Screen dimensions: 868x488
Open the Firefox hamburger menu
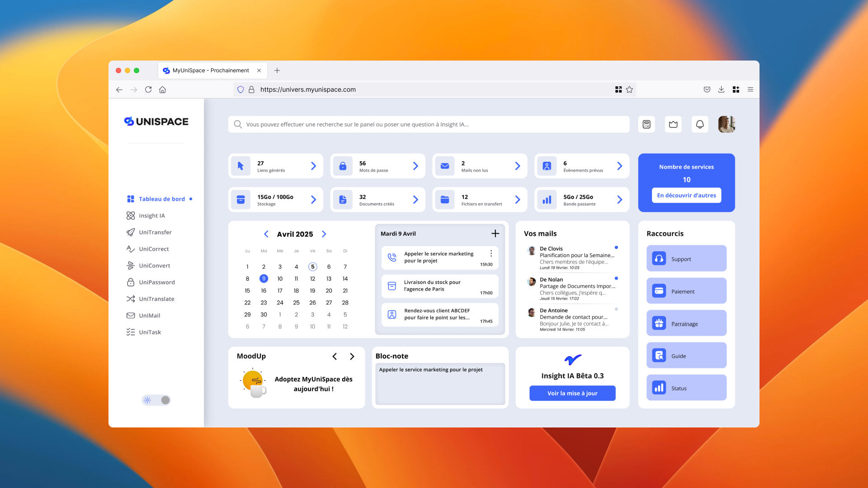[750, 89]
